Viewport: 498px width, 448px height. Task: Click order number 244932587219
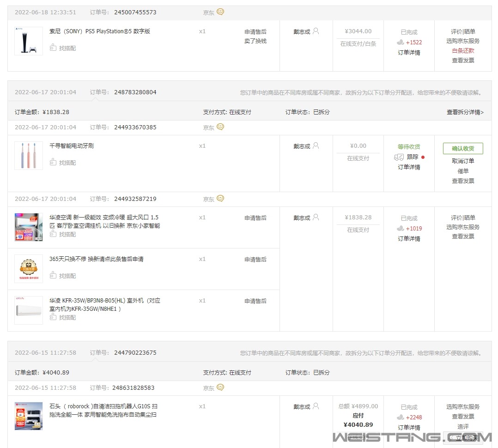click(135, 199)
